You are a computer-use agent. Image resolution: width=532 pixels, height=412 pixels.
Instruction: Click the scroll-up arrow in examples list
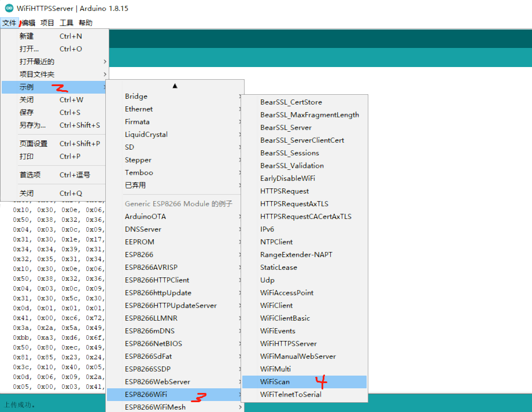(175, 84)
